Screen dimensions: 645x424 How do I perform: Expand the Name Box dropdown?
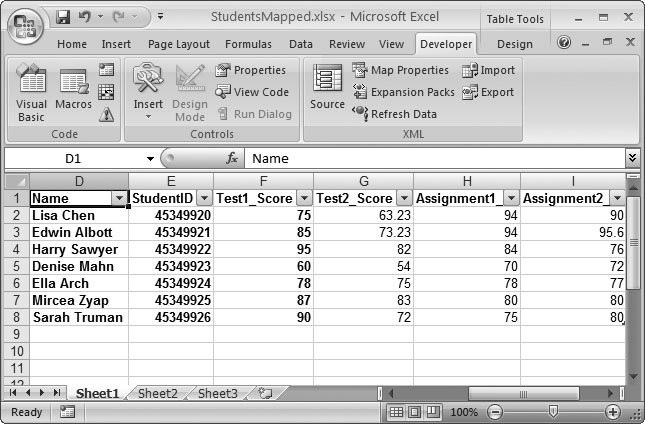click(150, 158)
